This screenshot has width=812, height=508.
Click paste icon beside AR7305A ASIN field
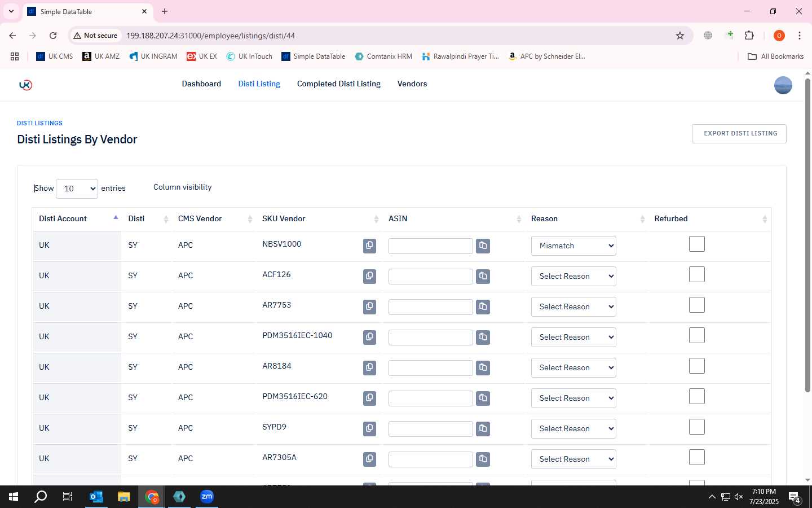click(483, 459)
